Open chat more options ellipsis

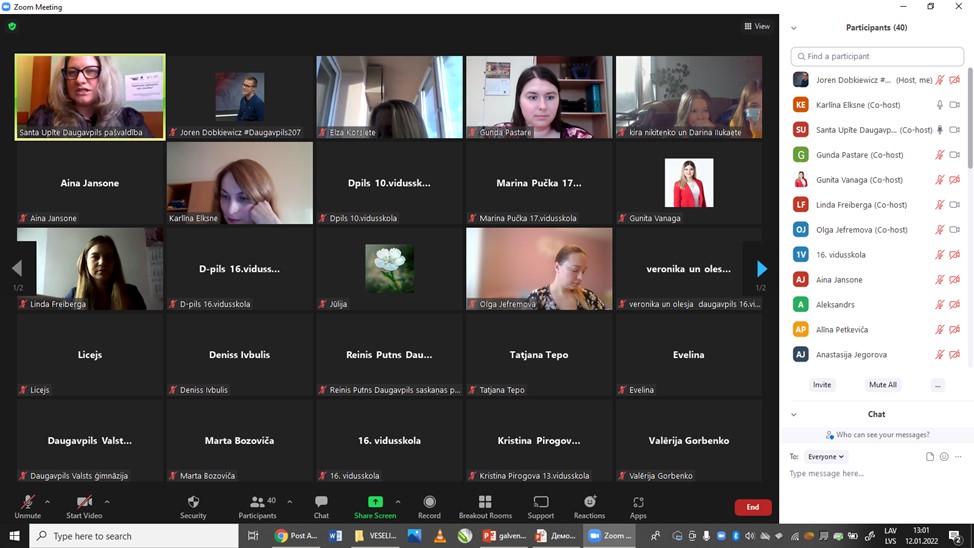click(958, 457)
